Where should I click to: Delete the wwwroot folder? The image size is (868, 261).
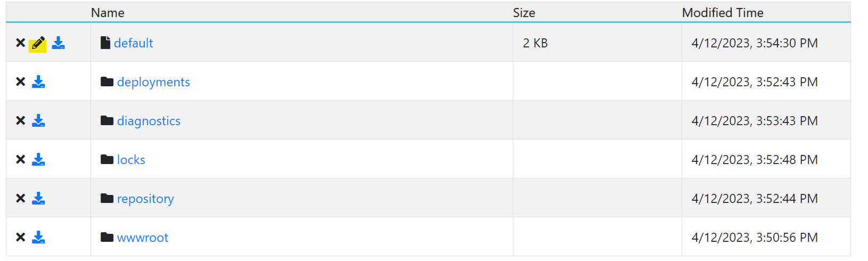click(21, 238)
